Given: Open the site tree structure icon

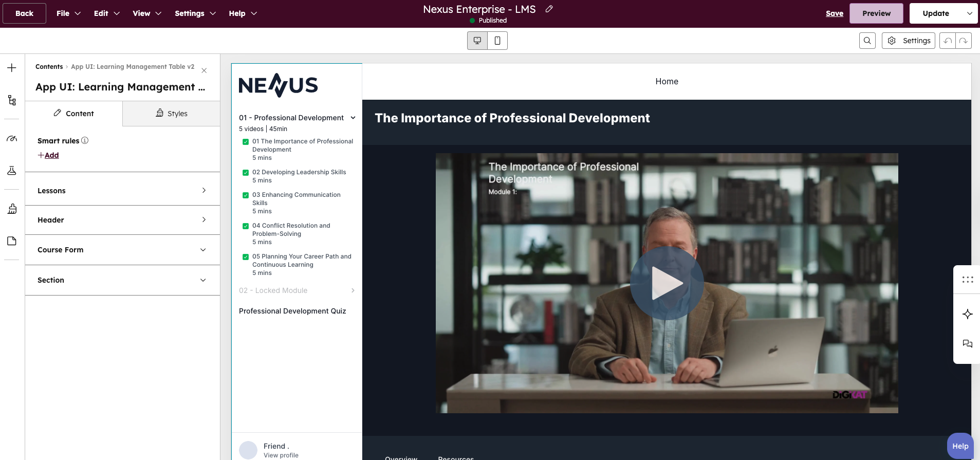Looking at the screenshot, I should click(x=12, y=100).
